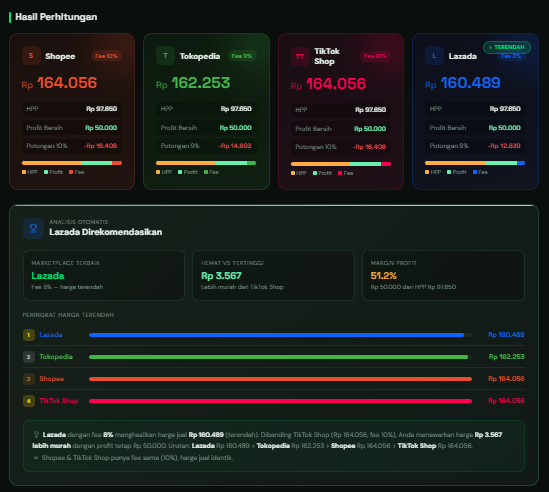Click the trophy icon beside Lazada Direkomendasikan
549x492 pixels.
click(x=33, y=228)
